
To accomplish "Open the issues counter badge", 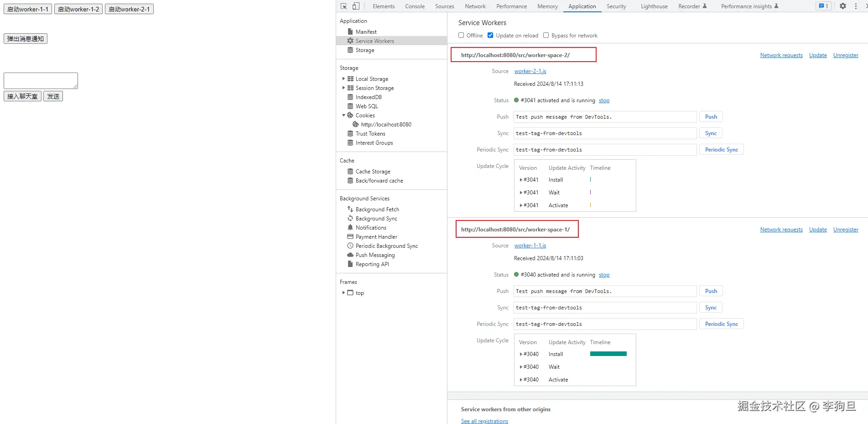I will (823, 6).
